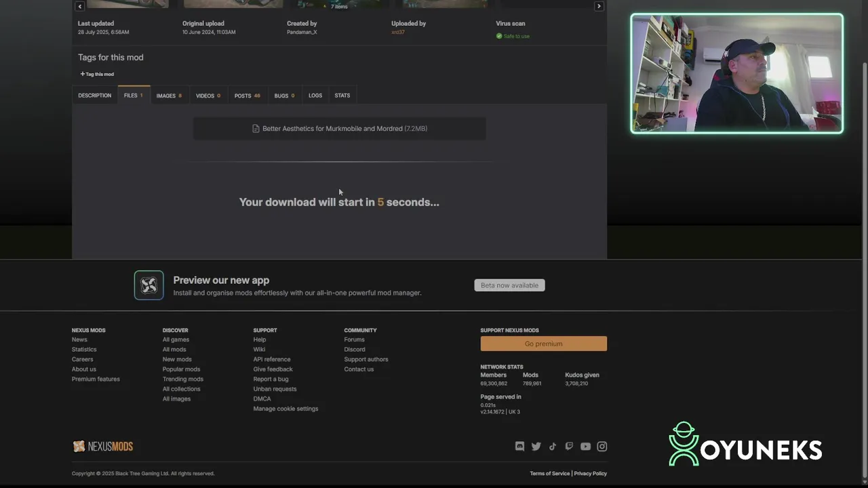Image resolution: width=868 pixels, height=488 pixels.
Task: Open the Forums community link
Action: [x=354, y=340]
